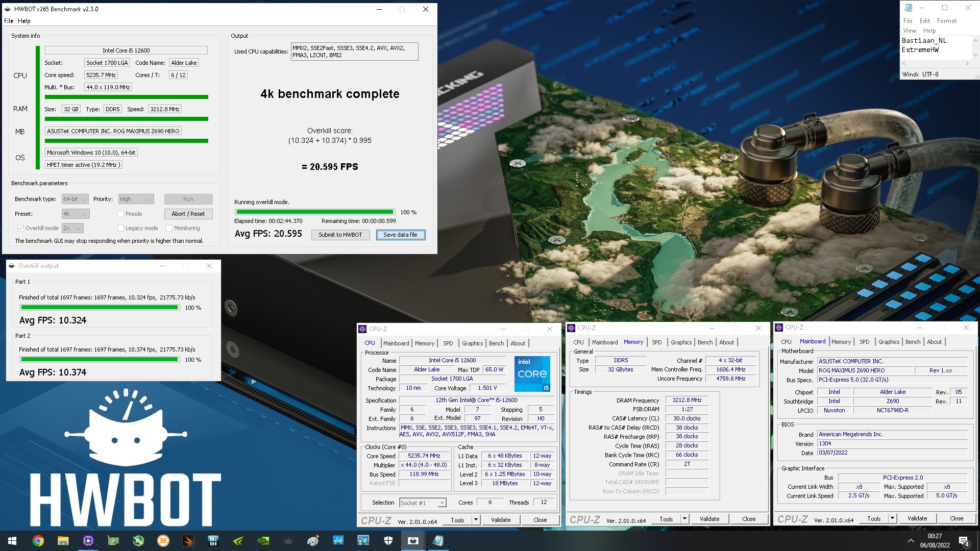Enable the Monitoring checkbox
This screenshot has width=980, height=551.
169,228
